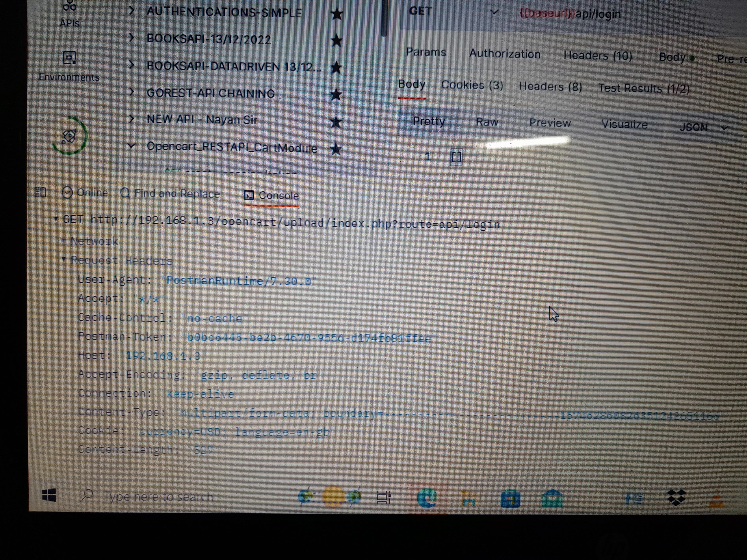Open the Test Results (1/2) tab
The width and height of the screenshot is (747, 560).
(x=644, y=88)
